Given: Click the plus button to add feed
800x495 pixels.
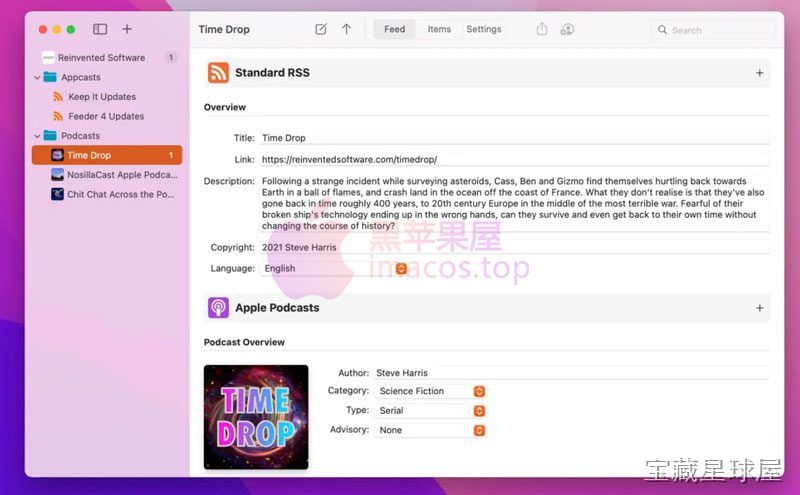Looking at the screenshot, I should tap(127, 29).
